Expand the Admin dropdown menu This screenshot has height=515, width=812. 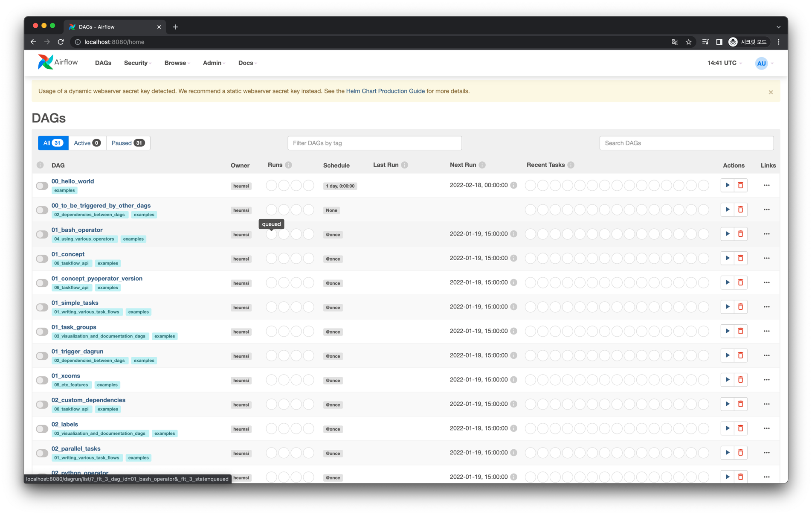[214, 63]
